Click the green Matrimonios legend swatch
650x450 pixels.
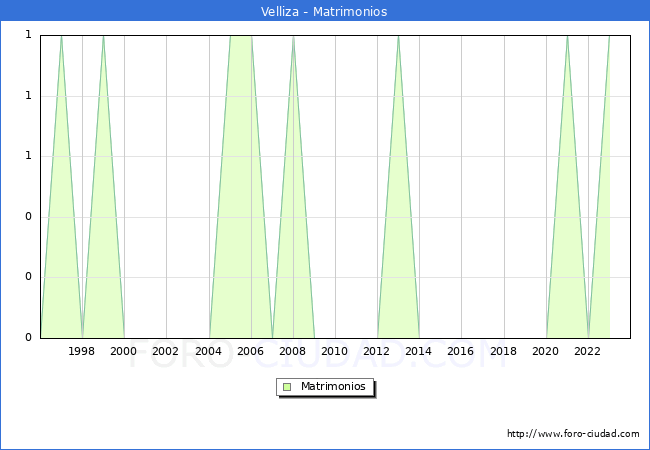tap(287, 387)
